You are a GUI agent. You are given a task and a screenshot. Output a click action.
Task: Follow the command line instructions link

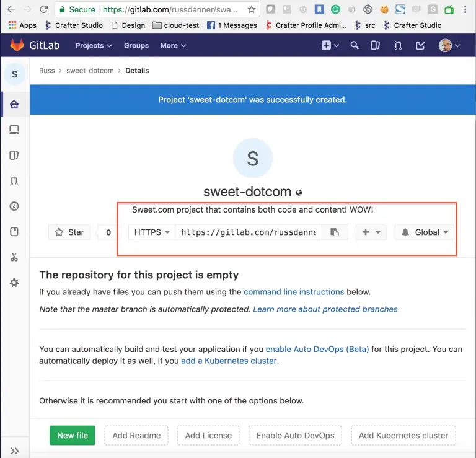(294, 291)
